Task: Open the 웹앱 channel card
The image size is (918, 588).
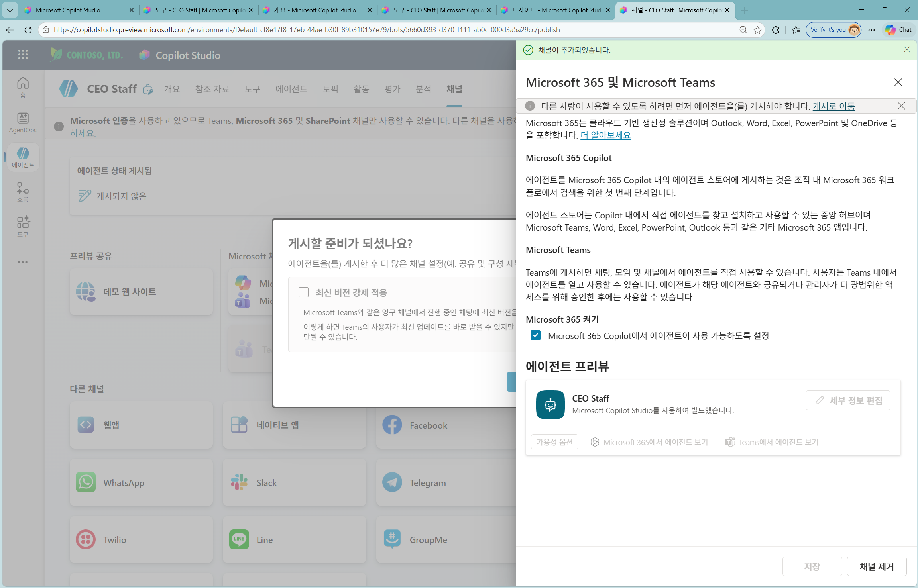Action: (x=141, y=425)
